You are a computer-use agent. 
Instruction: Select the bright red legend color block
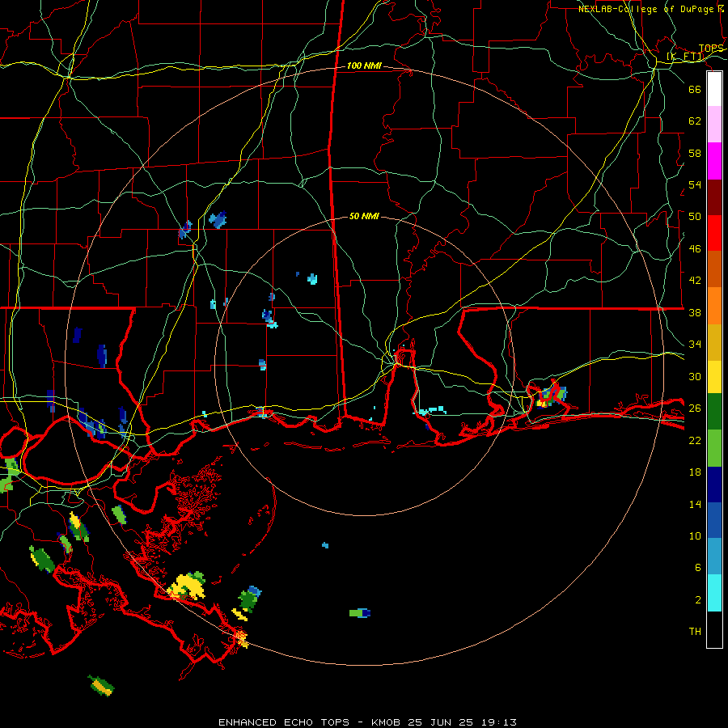[x=714, y=233]
